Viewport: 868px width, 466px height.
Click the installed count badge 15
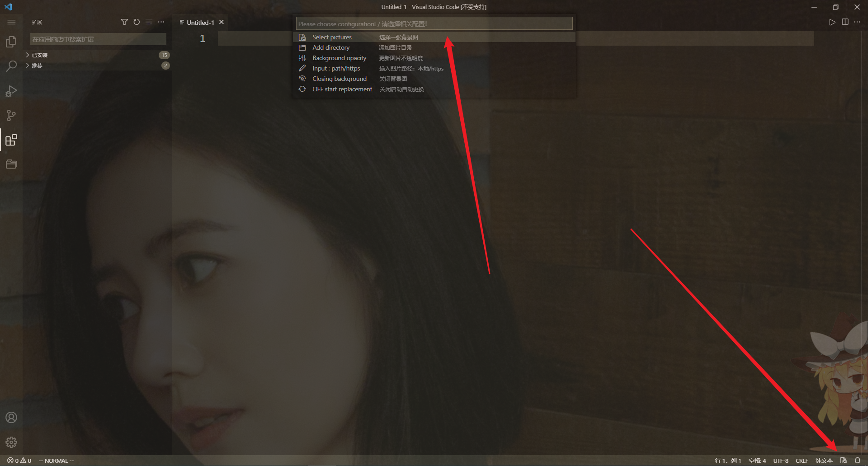click(x=164, y=55)
